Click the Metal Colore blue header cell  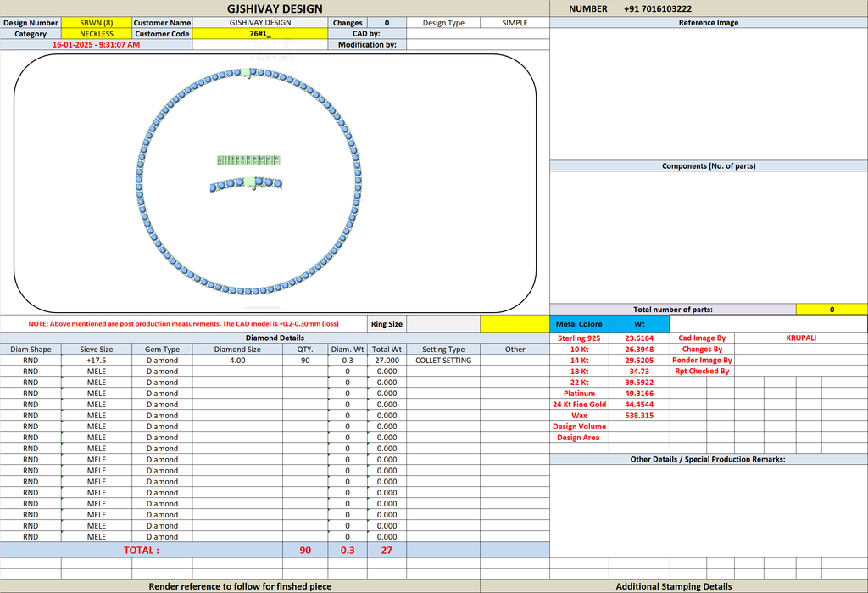pos(579,324)
